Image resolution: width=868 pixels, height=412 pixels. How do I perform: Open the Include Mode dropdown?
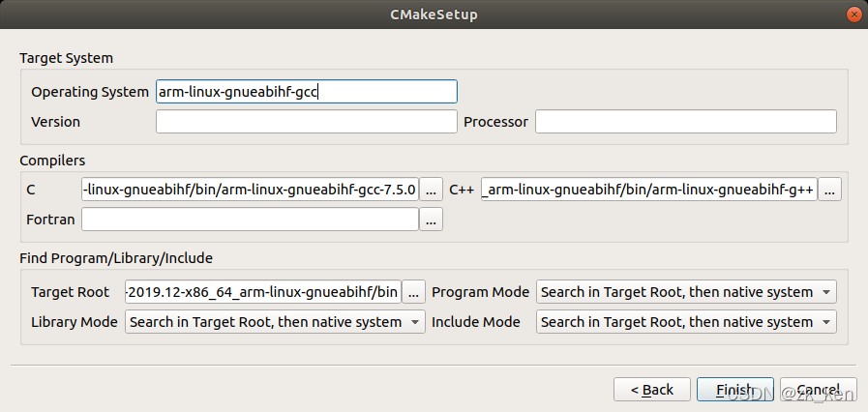[x=686, y=322]
